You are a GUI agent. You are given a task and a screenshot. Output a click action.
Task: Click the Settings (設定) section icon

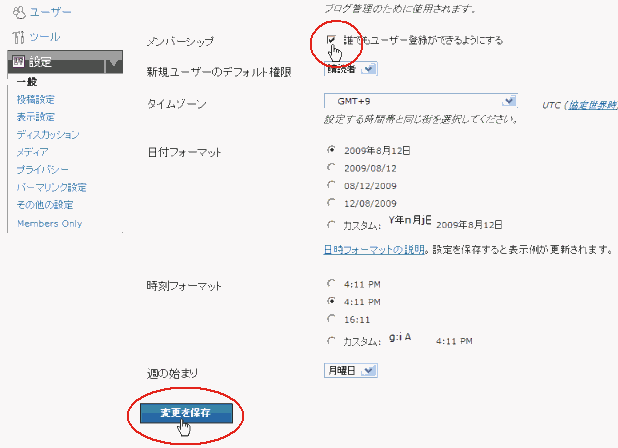(x=19, y=61)
